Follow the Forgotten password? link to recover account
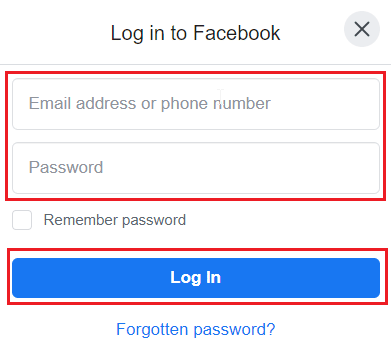This screenshot has width=391, height=362. pyautogui.click(x=196, y=330)
